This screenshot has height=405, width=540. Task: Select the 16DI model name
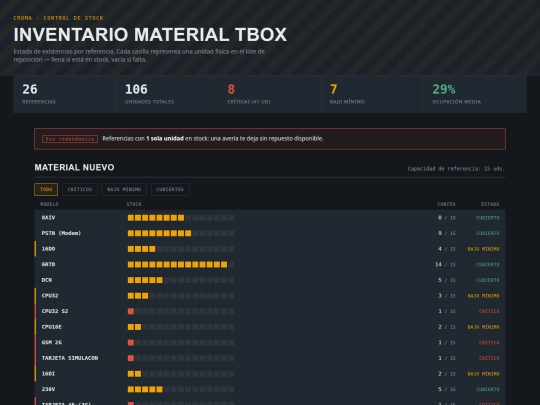point(48,374)
